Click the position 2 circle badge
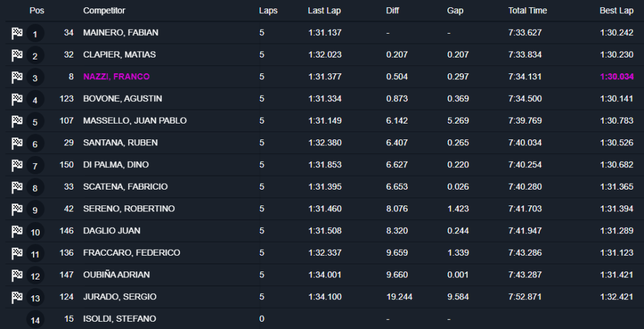 [x=35, y=56]
